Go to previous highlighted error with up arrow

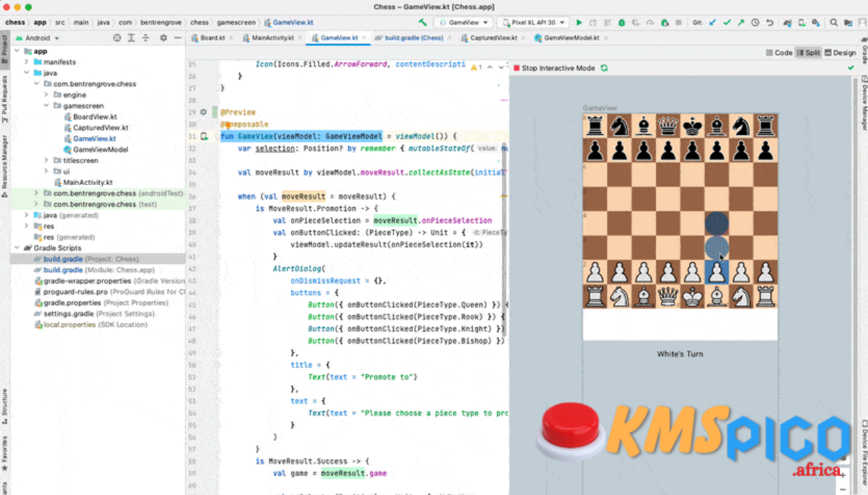490,67
